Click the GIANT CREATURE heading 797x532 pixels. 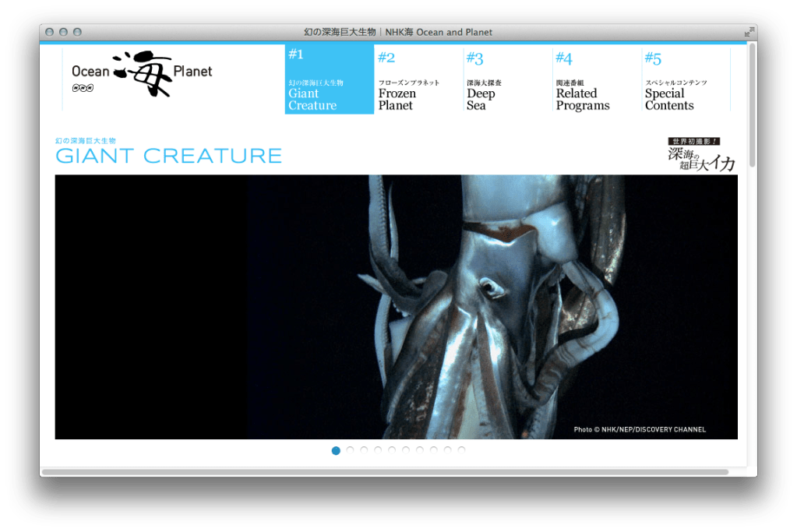[x=168, y=156]
